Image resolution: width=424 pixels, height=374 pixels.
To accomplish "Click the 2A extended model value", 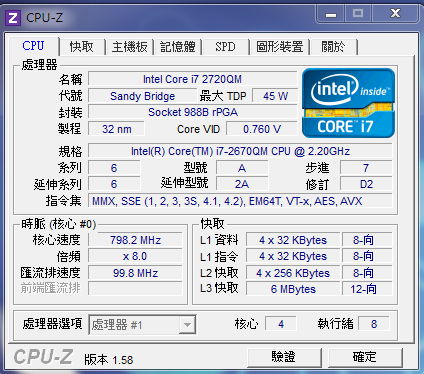I will coord(242,184).
